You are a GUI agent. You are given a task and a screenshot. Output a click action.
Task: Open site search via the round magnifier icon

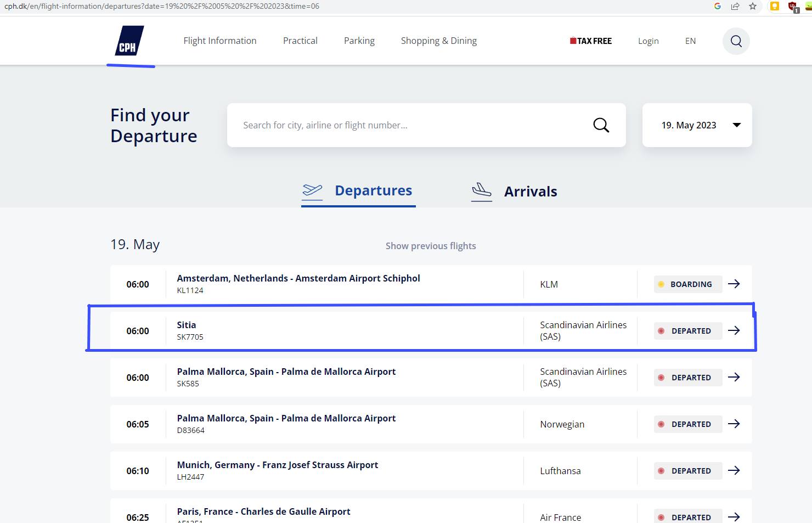(736, 41)
